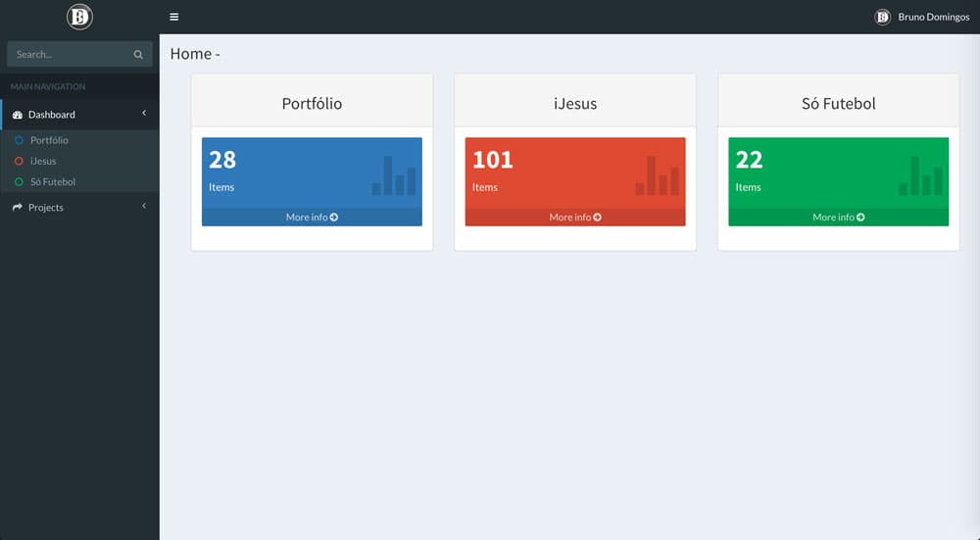Click the Dashboard speedometer icon
The image size is (980, 540).
[x=18, y=116]
